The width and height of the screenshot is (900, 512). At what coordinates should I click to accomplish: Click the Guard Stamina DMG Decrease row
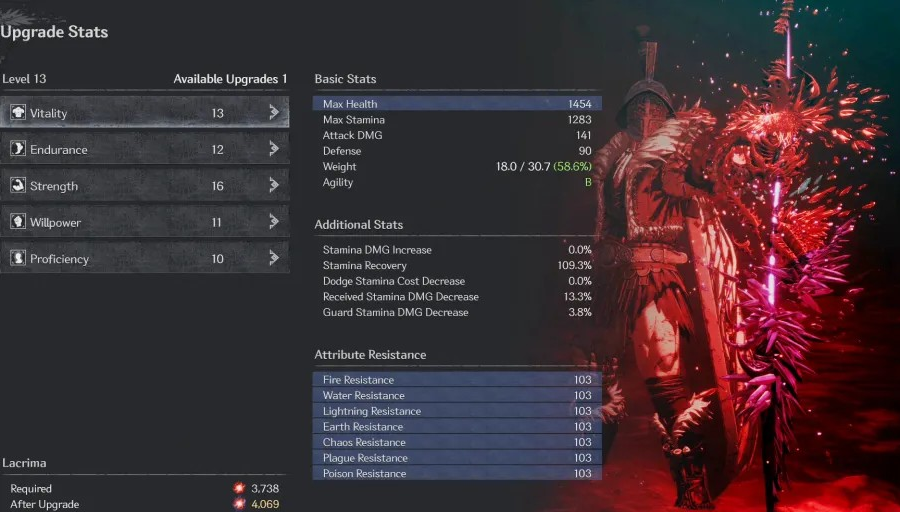457,312
